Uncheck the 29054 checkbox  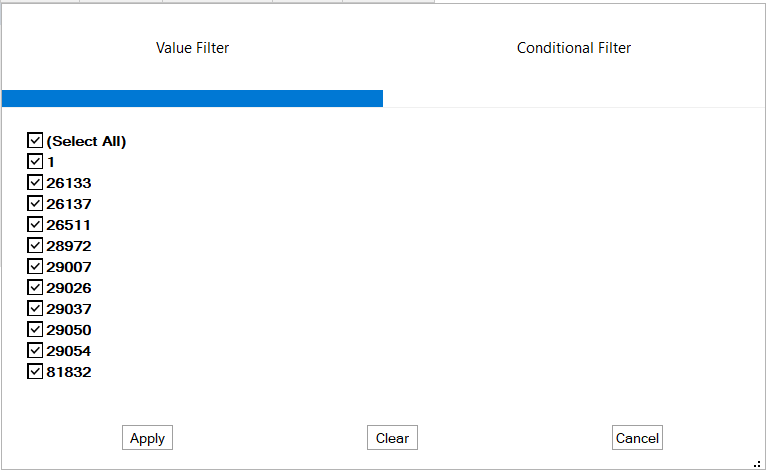pos(35,351)
